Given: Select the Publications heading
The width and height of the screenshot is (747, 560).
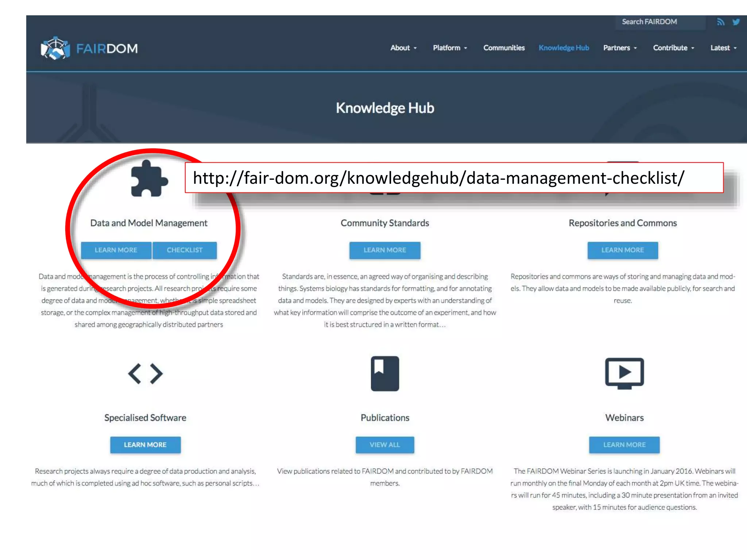Looking at the screenshot, I should coord(385,418).
